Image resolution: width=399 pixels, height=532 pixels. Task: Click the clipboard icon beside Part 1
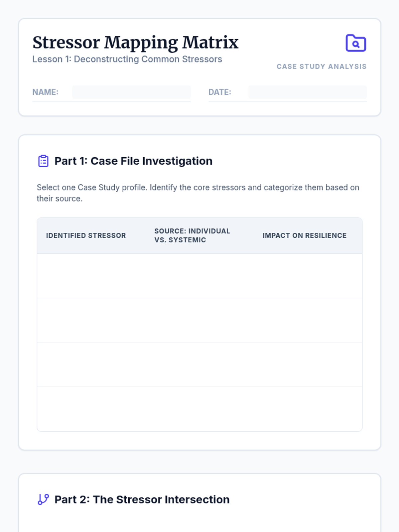click(43, 161)
